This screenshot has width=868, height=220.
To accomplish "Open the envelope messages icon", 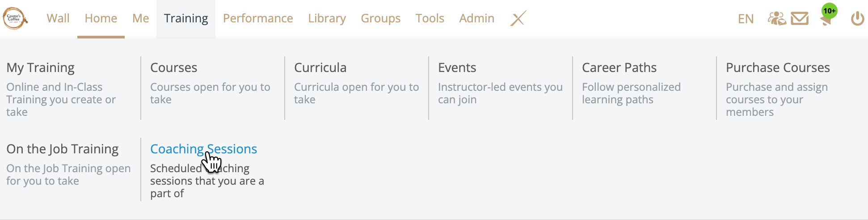I will (x=800, y=18).
